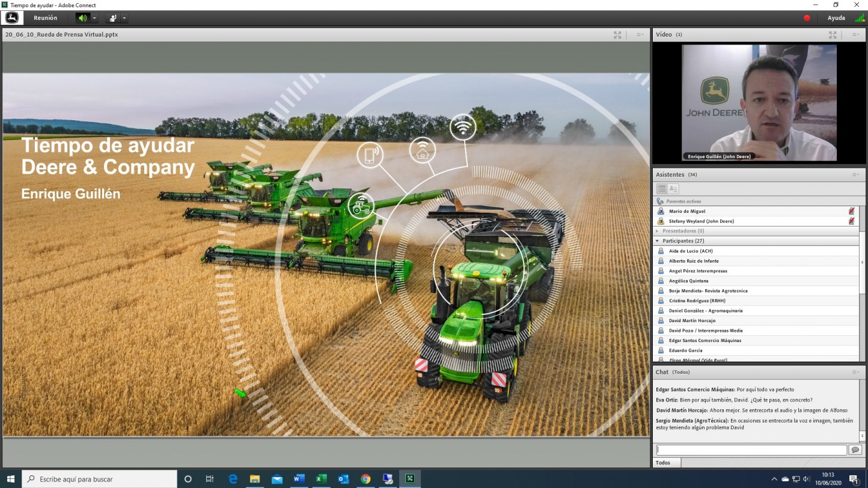Select Daniel González - Agromaquinaria

(756, 311)
